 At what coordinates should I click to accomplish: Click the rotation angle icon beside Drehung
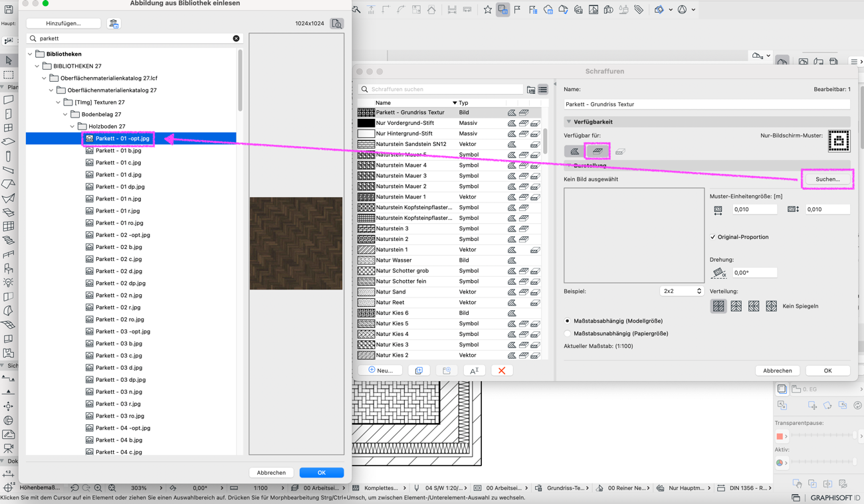tap(718, 273)
